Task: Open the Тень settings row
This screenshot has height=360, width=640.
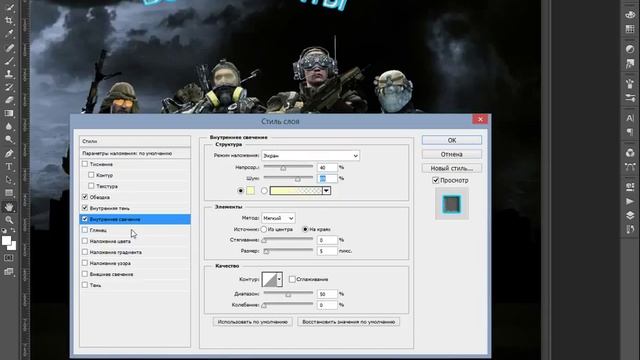Action: click(x=135, y=285)
